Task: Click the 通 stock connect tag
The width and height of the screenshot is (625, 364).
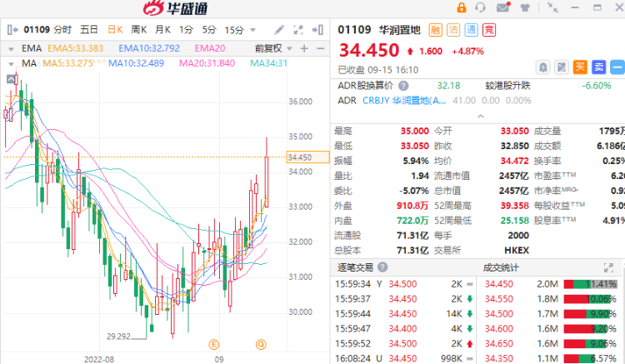Action: (471, 30)
